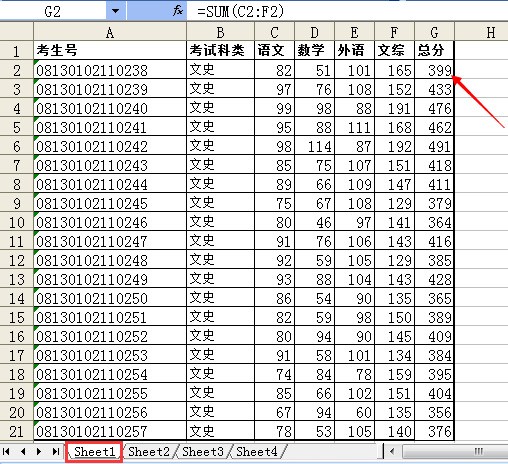Select column B header

coord(220,32)
